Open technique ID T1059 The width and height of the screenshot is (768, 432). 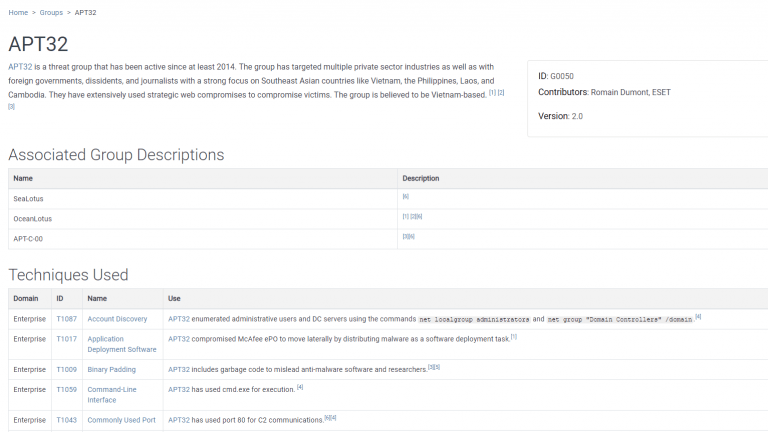tap(66, 389)
